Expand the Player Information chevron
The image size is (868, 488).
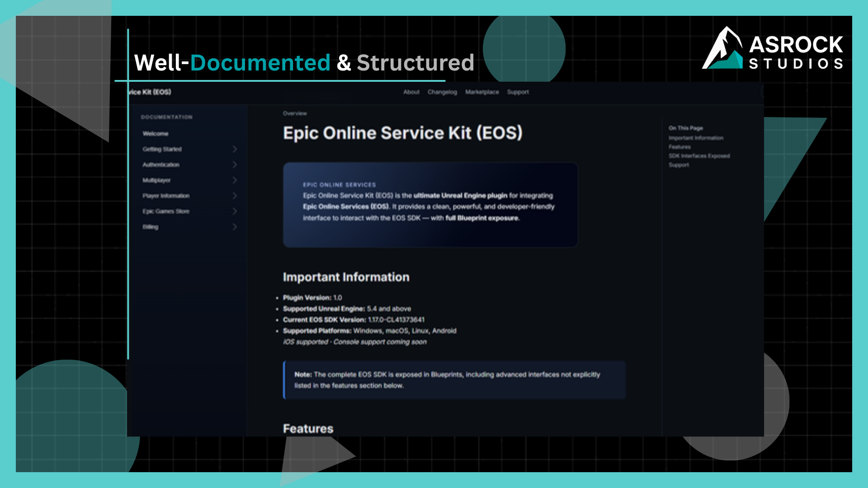235,196
